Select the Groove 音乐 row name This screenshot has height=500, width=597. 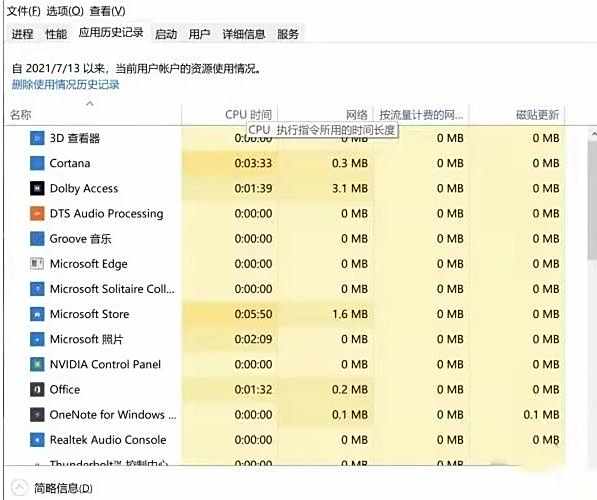pyautogui.click(x=80, y=239)
